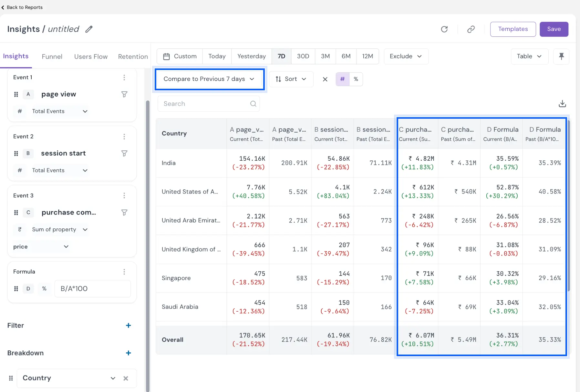Open Formula more options menu
This screenshot has width=580, height=392.
pyautogui.click(x=124, y=272)
